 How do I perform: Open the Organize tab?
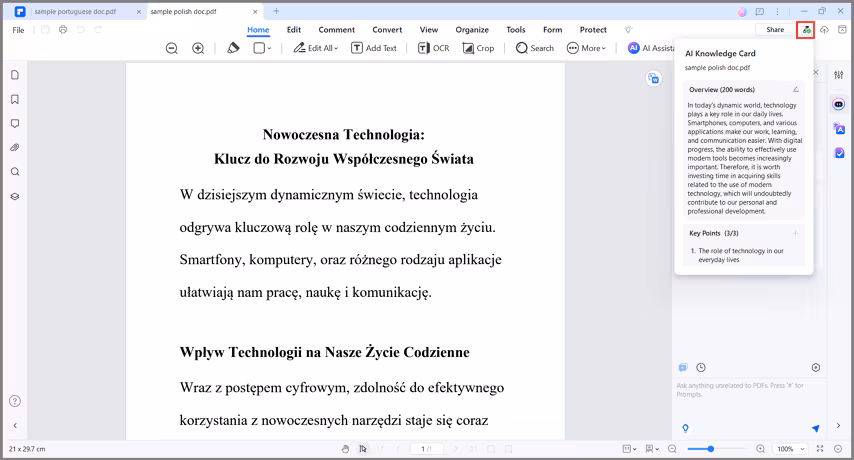point(472,30)
